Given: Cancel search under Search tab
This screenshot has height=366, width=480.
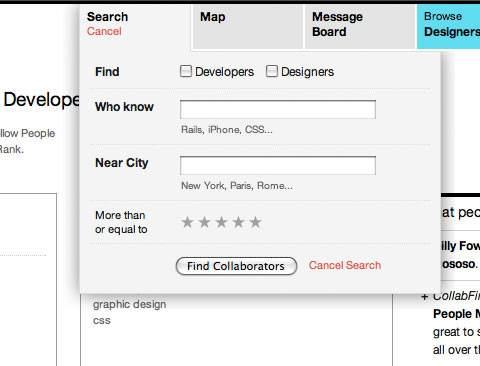Looking at the screenshot, I should (x=104, y=31).
